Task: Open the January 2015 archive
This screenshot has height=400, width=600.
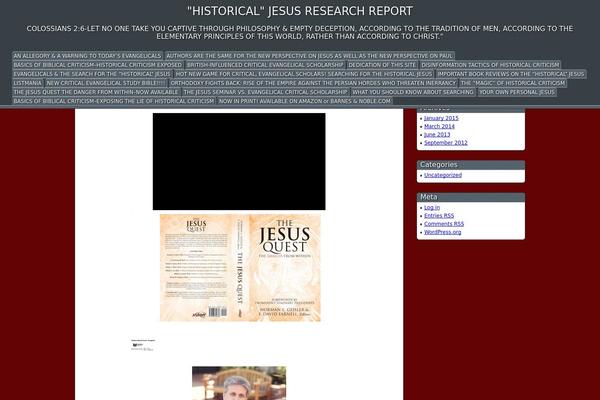Action: tap(441, 118)
